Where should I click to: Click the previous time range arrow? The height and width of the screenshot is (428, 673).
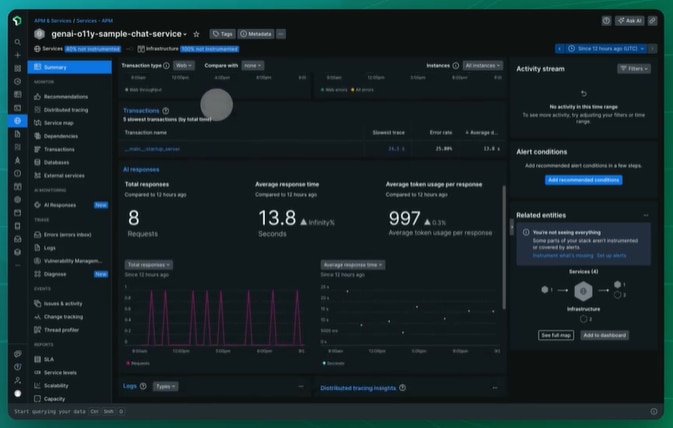[559, 49]
